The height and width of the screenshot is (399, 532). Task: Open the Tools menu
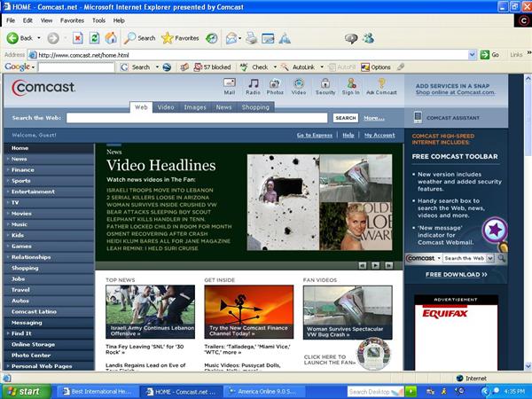[x=98, y=20]
